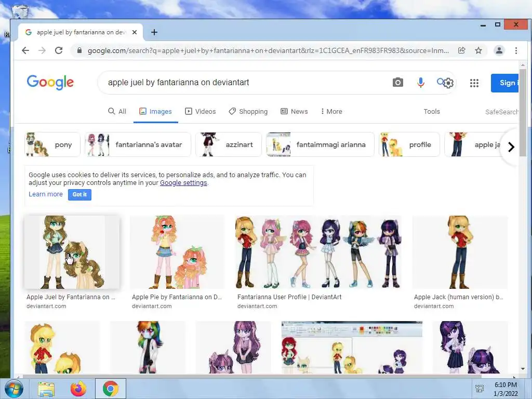Open the Recycle Bin desktop icon

point(20,10)
